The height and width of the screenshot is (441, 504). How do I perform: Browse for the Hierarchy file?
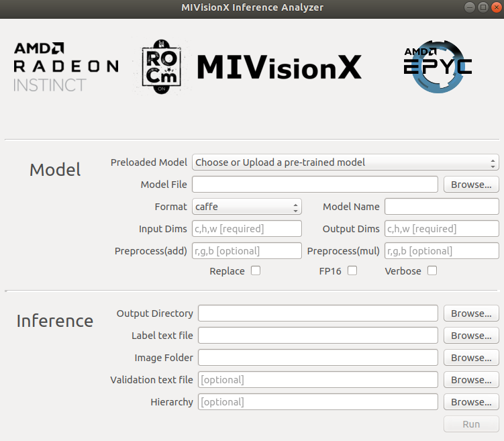[x=471, y=402]
